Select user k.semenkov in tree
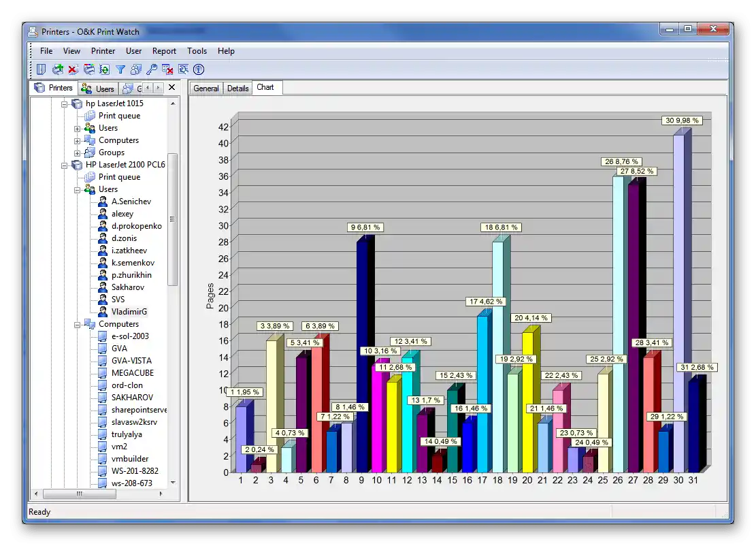The width and height of the screenshot is (756, 546). [x=133, y=262]
